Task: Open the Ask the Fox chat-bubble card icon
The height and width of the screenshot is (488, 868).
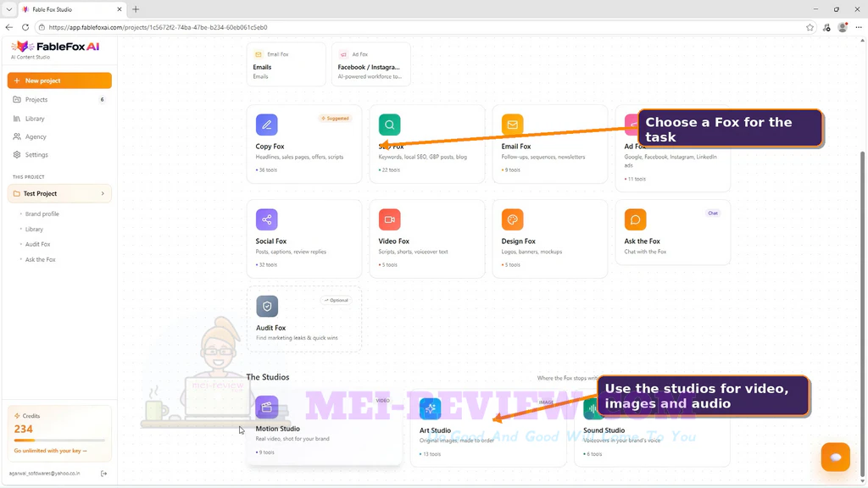Action: pyautogui.click(x=635, y=219)
